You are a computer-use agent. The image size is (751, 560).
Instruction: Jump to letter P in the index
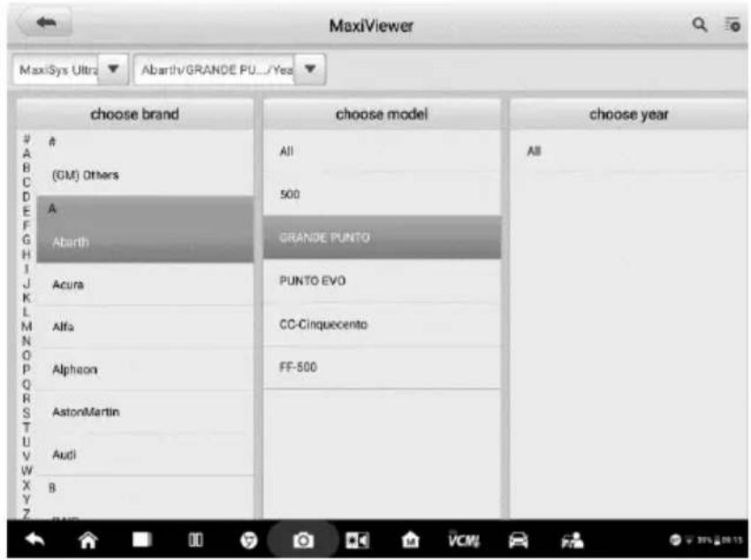coord(27,370)
